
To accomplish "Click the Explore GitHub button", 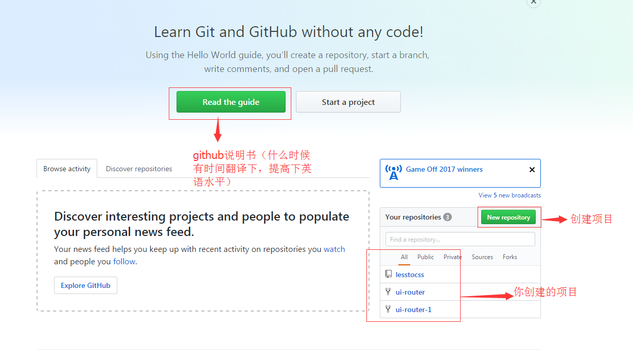I will pos(85,285).
